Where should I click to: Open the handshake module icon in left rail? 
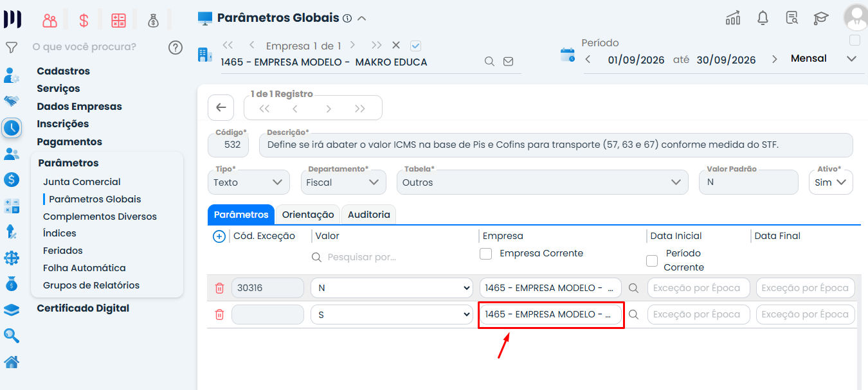pos(12,101)
